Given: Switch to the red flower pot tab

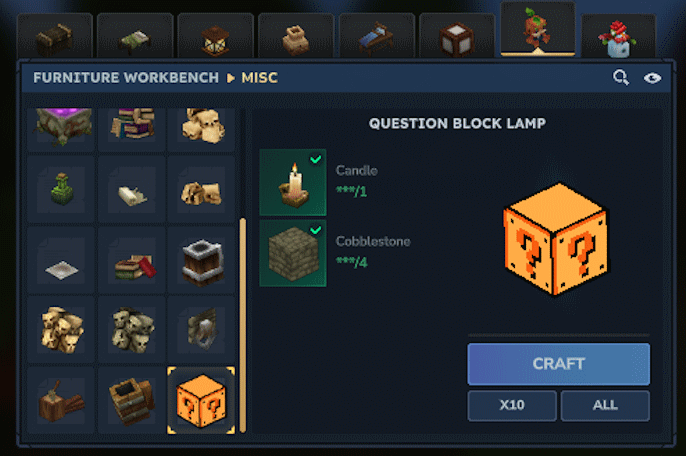Looking at the screenshot, I should coord(618,36).
